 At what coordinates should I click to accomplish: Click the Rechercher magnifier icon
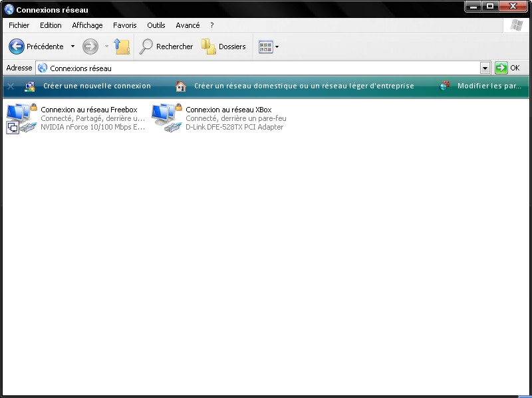146,47
